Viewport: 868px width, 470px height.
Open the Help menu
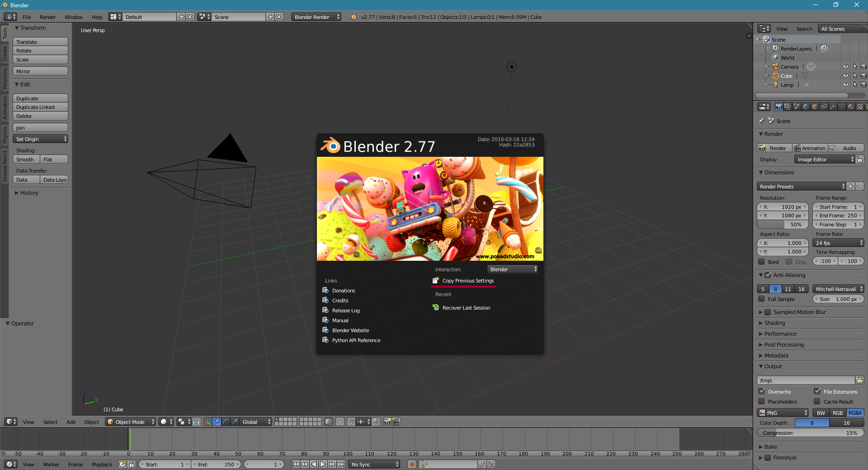pos(97,17)
